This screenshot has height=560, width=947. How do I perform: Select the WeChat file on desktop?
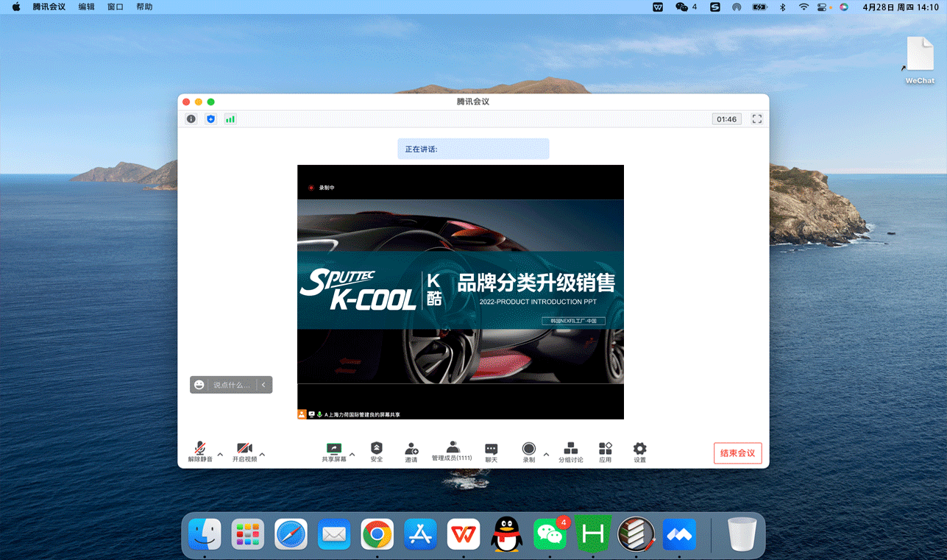pyautogui.click(x=920, y=60)
